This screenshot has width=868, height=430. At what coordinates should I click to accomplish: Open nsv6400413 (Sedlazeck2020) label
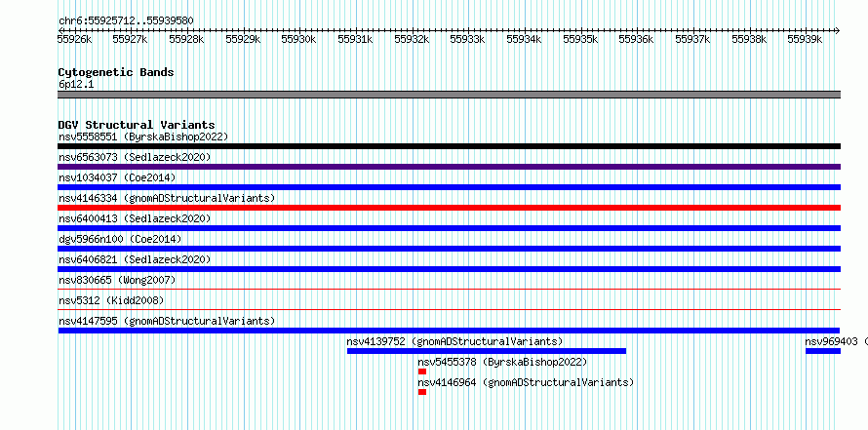click(135, 218)
